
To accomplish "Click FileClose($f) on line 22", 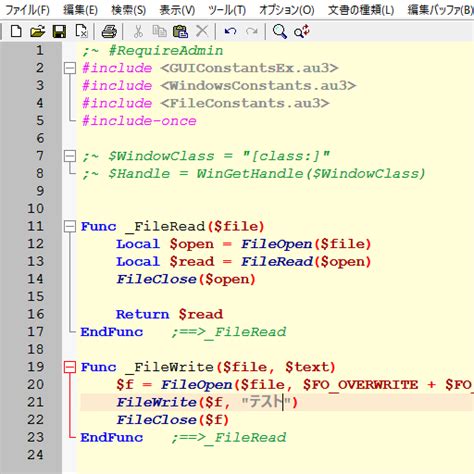I will [x=173, y=420].
